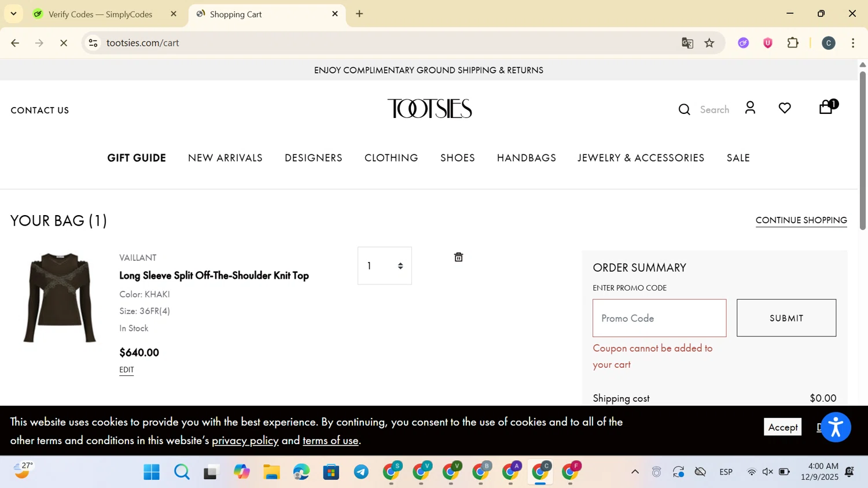Open the privacy policy link
Viewport: 868px width, 488px height.
coord(245,441)
